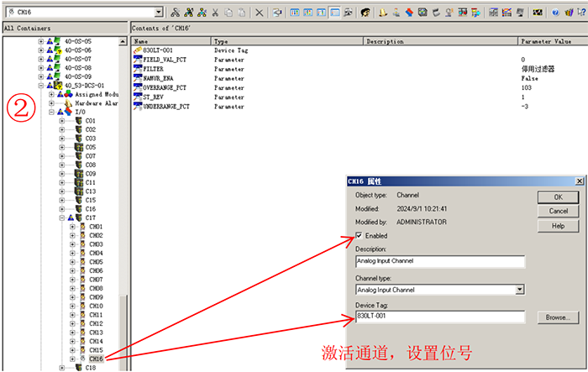Click the Browse... button
The image size is (588, 372).
pos(558,317)
